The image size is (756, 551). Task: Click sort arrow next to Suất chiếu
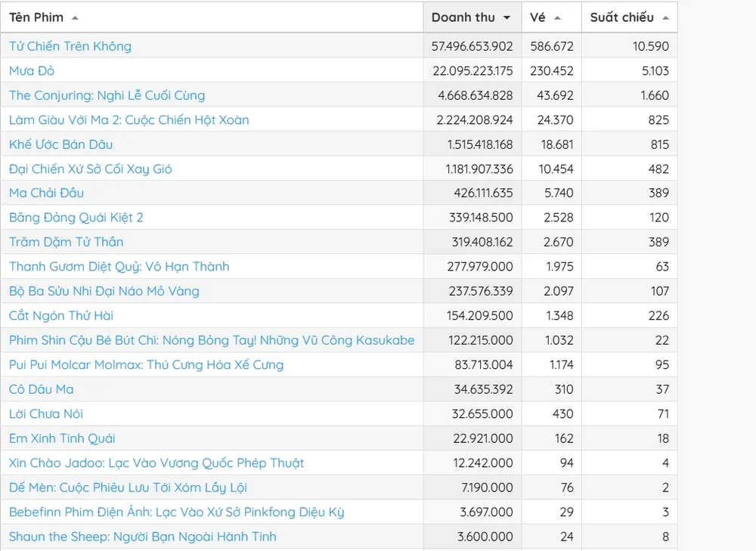click(x=665, y=17)
